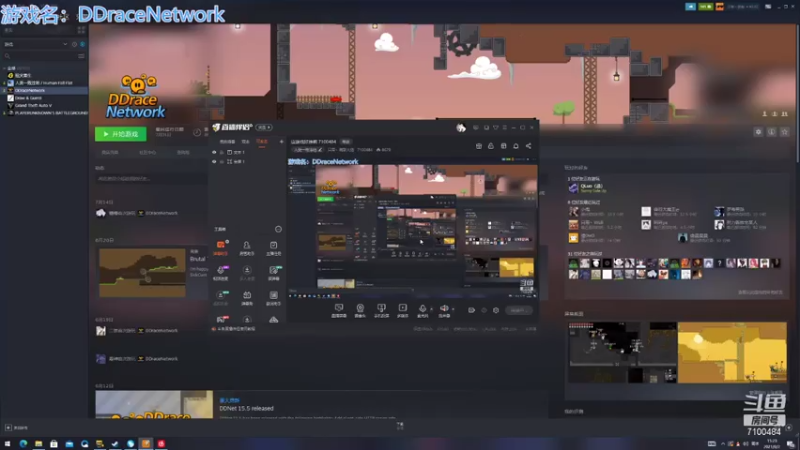Click the Steam window vertical scrollbar

click(797, 92)
